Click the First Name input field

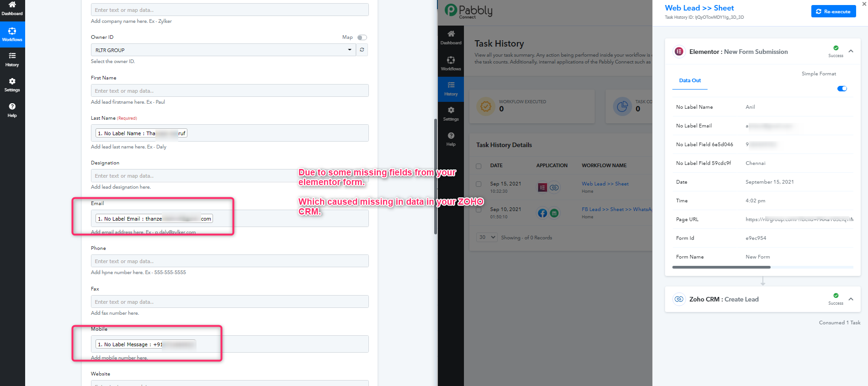coord(230,90)
